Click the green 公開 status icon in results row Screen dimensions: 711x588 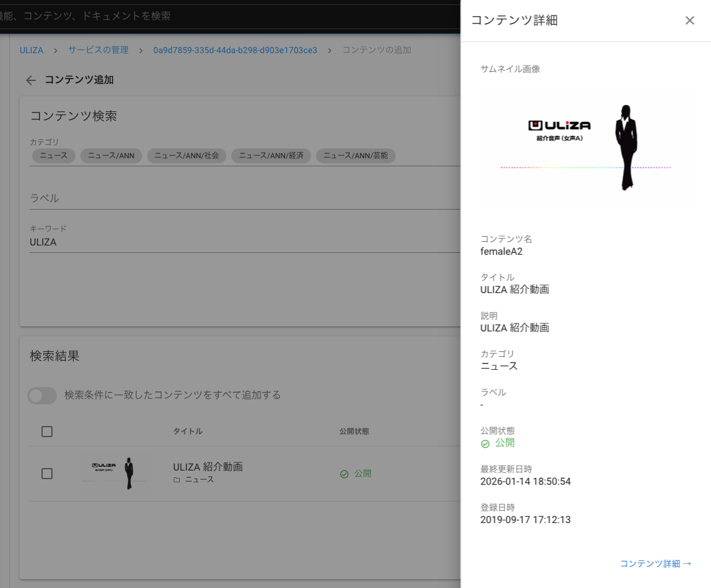[x=344, y=474]
